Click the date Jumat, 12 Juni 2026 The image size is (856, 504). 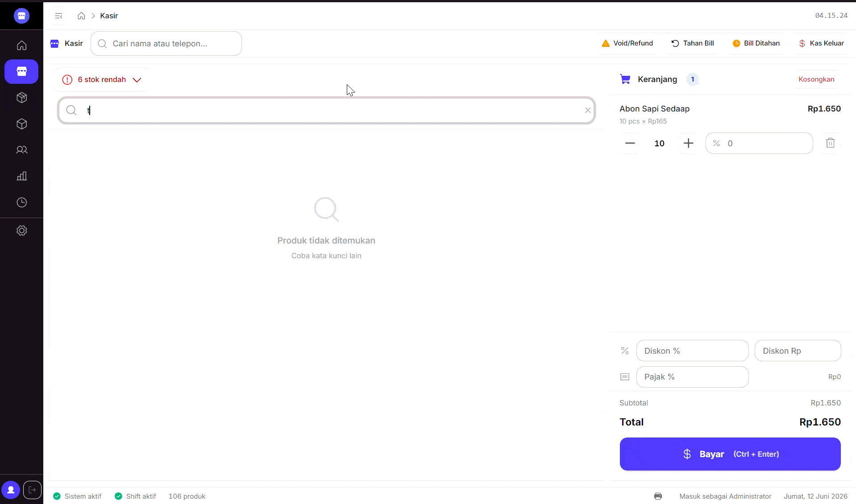pos(815,496)
